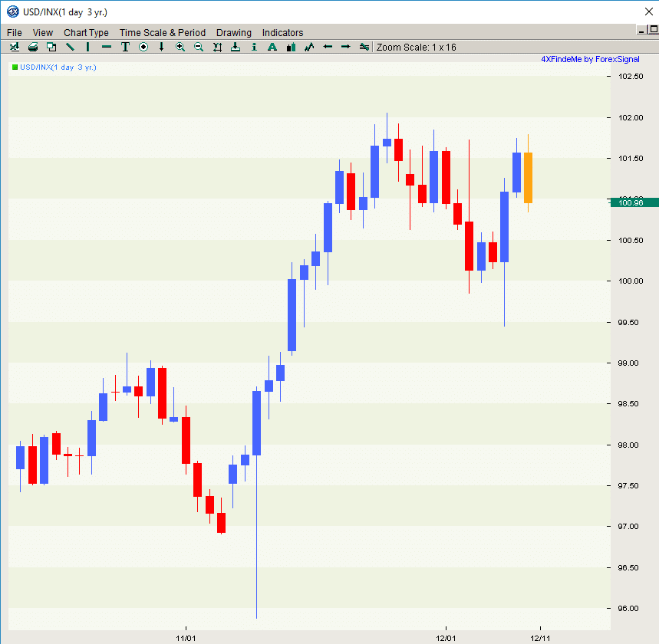Select the circle target marker tool
Screen dimensions: 659x644
pos(143,47)
